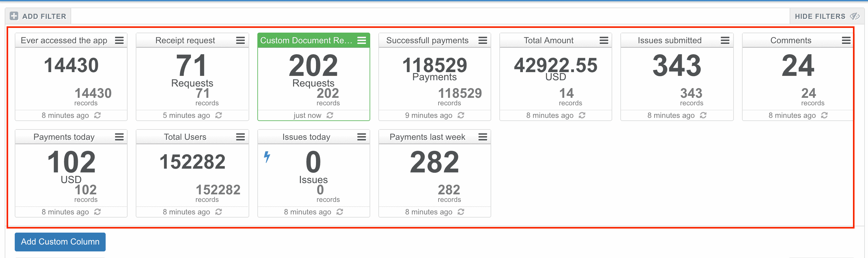
Task: Refresh the Custom Document Re... card
Action: pos(330,115)
